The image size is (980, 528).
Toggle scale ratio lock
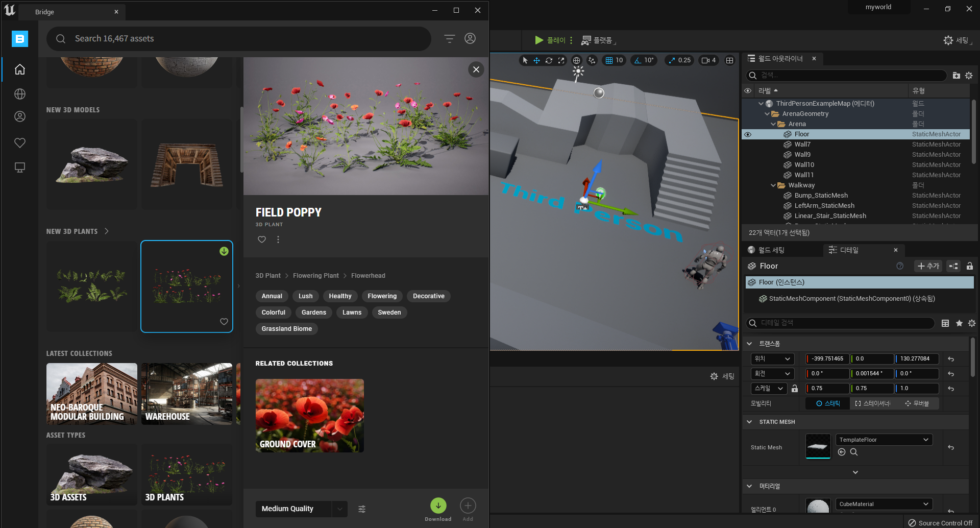click(795, 389)
